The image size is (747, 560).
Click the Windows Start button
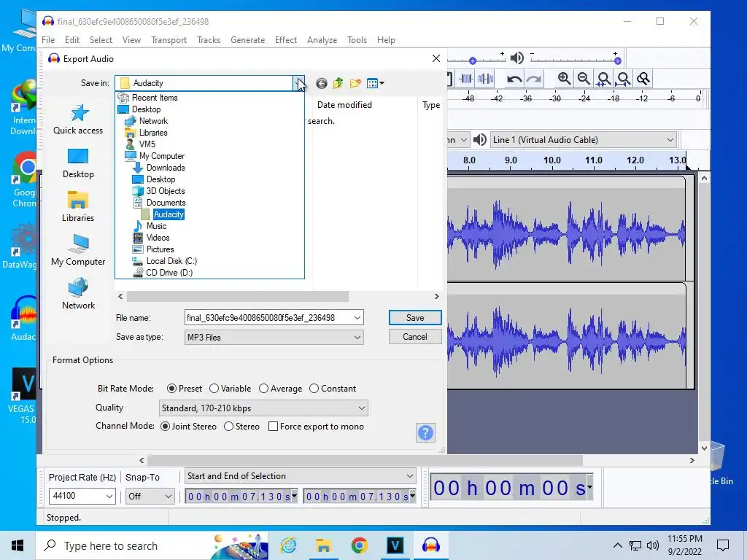pyautogui.click(x=18, y=545)
